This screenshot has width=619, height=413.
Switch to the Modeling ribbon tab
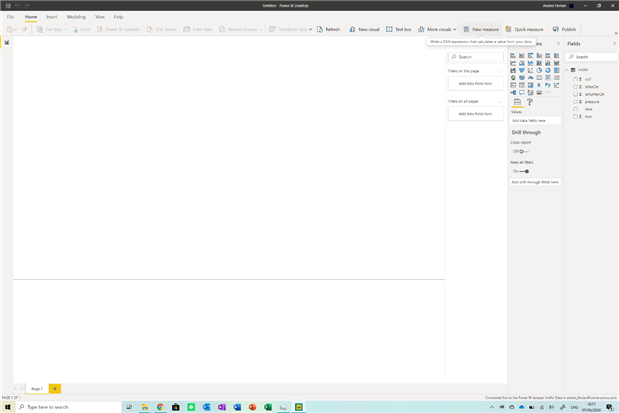click(76, 17)
